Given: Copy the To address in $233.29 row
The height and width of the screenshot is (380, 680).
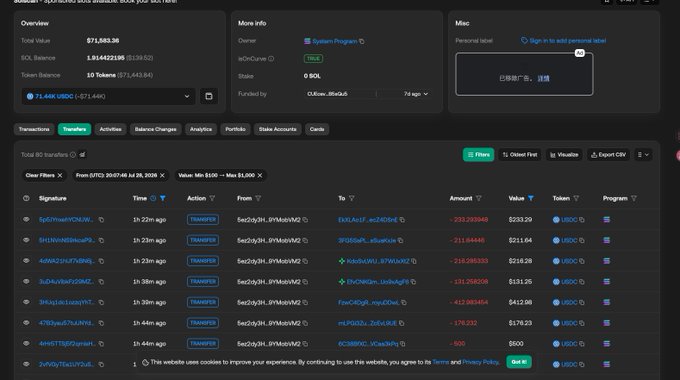Looking at the screenshot, I should click(402, 220).
